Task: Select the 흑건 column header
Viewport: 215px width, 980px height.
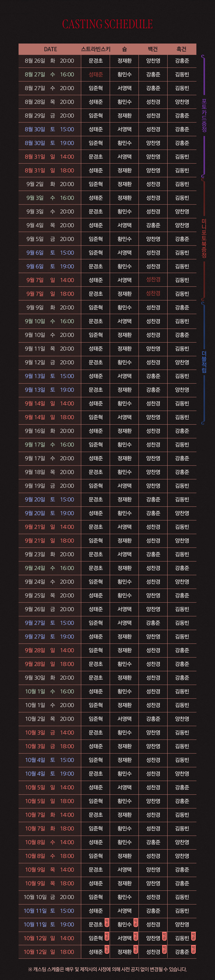Action: 181,49
